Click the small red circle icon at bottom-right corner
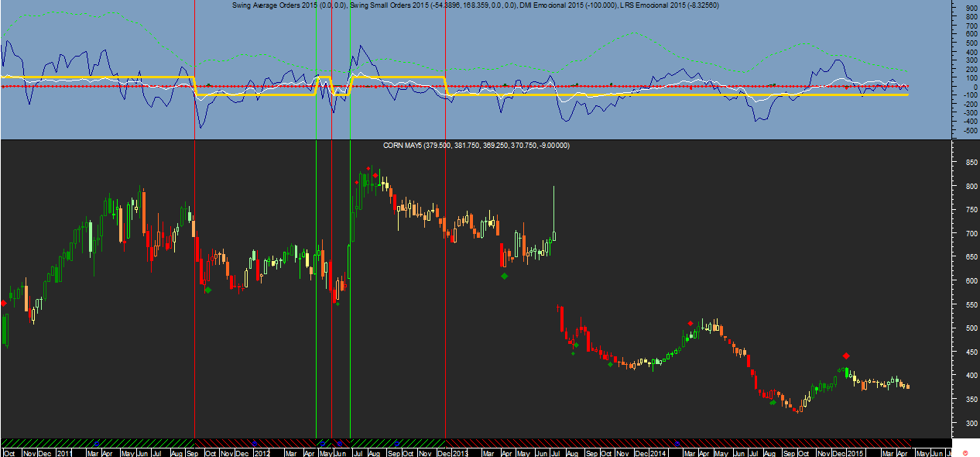 [x=965, y=452]
